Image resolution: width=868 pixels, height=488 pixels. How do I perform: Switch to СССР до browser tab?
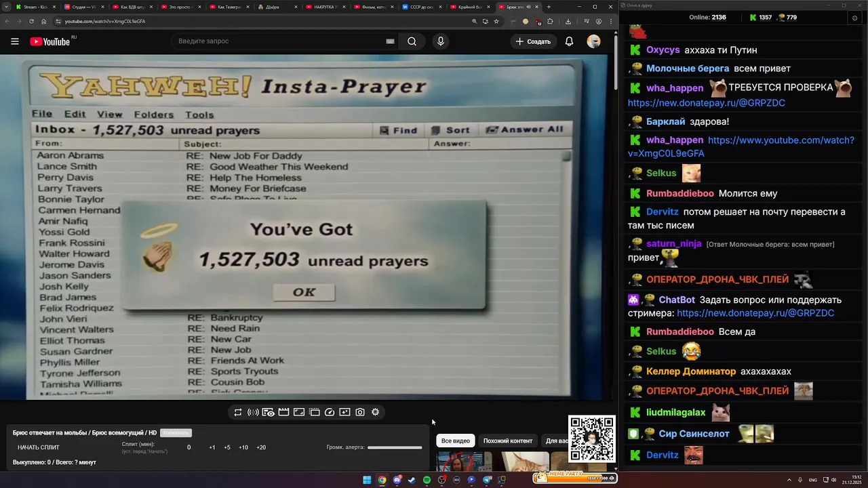(x=423, y=7)
